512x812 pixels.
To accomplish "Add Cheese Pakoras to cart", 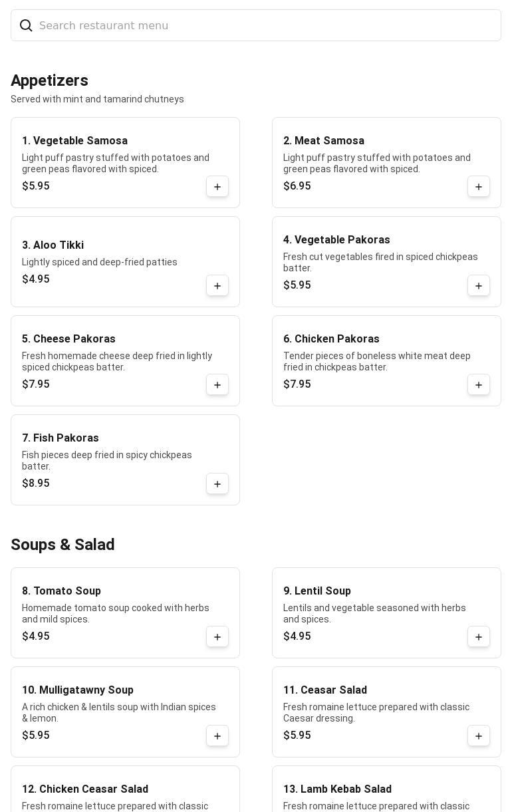I will pos(217,385).
